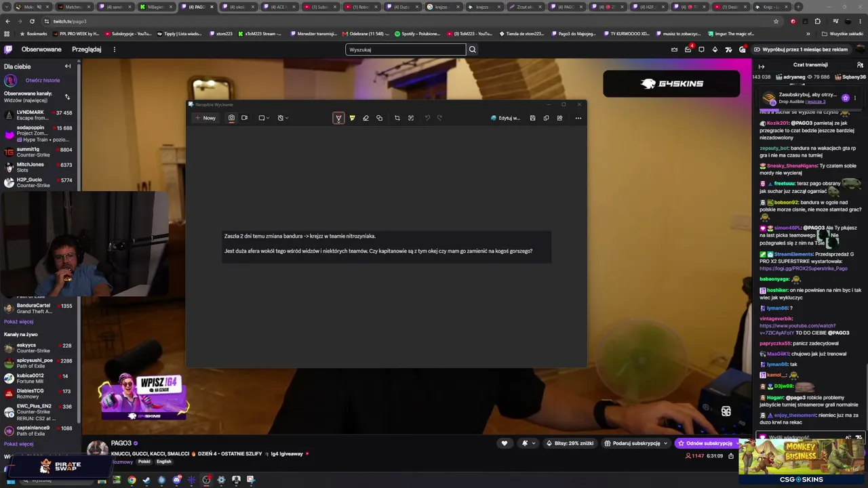Viewport: 868px width, 488px height.
Task: Open a new Chrome tab
Action: pos(798,7)
